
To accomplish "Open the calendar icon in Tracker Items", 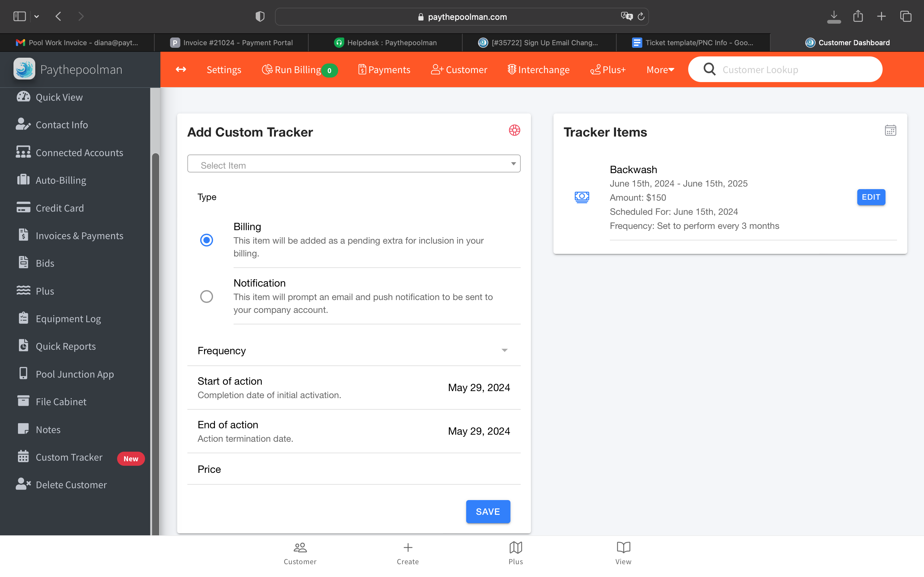I will (x=890, y=130).
